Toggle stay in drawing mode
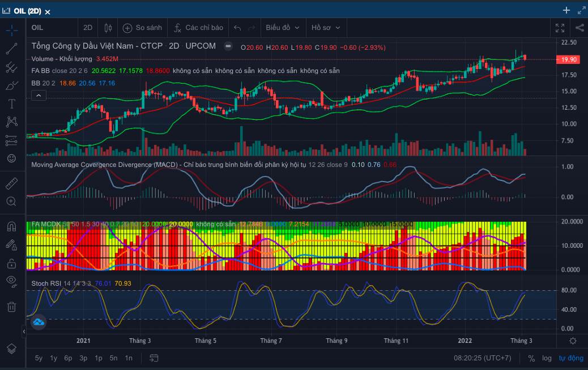 (12, 245)
